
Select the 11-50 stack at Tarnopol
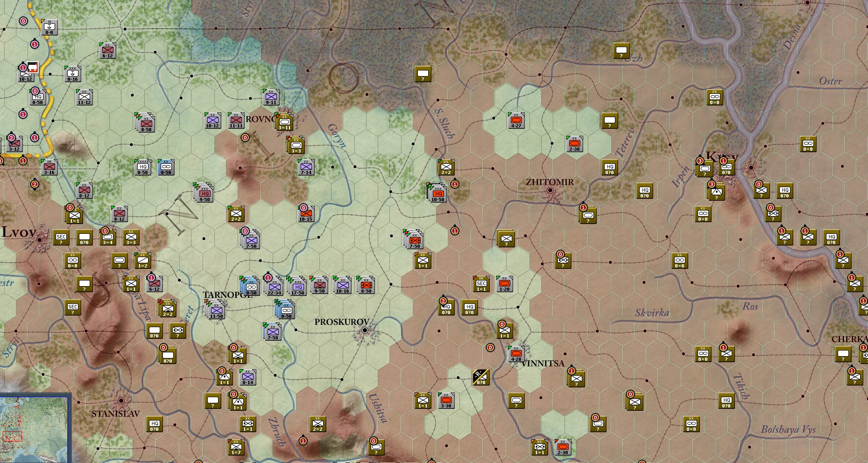(x=215, y=310)
